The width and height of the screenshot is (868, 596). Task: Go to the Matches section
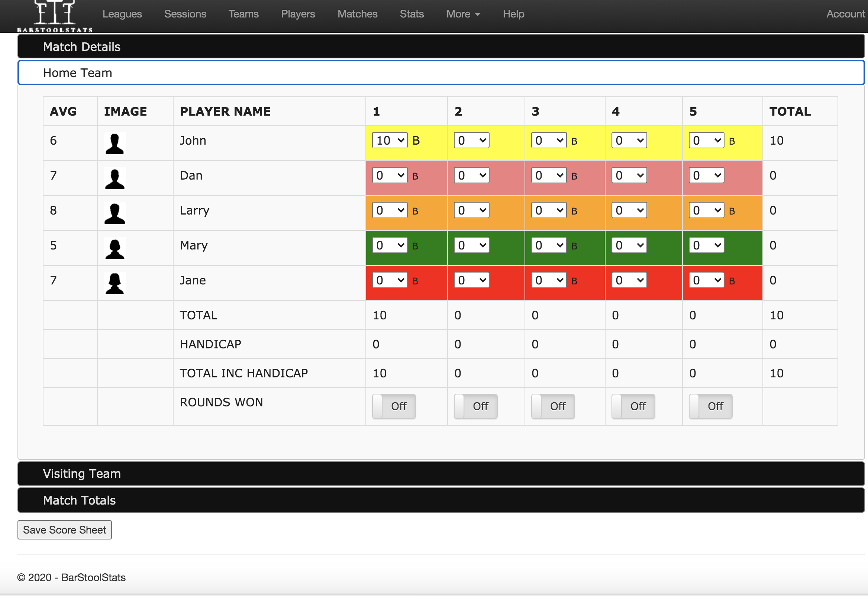(357, 14)
